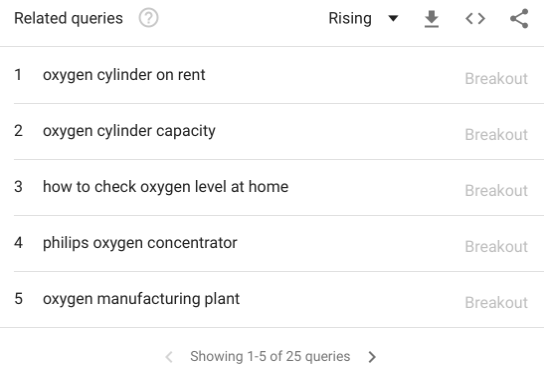Click Breakout label for philips oxygen concentrator
This screenshot has width=544, height=376.
coord(496,247)
